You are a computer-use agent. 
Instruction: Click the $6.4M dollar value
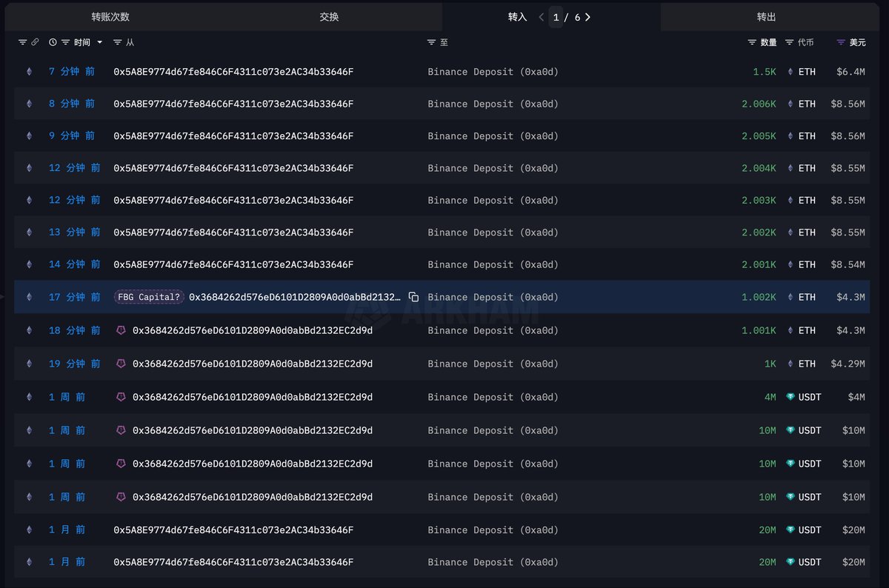850,72
